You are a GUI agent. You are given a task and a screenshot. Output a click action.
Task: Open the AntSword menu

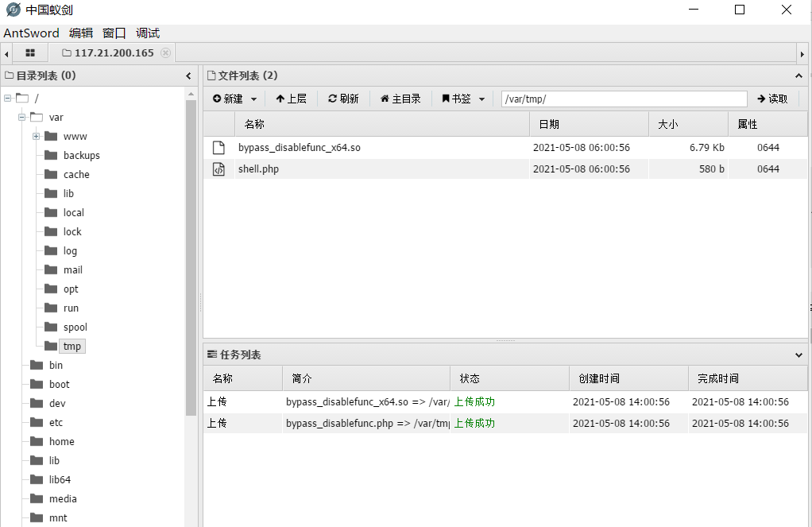[x=32, y=33]
